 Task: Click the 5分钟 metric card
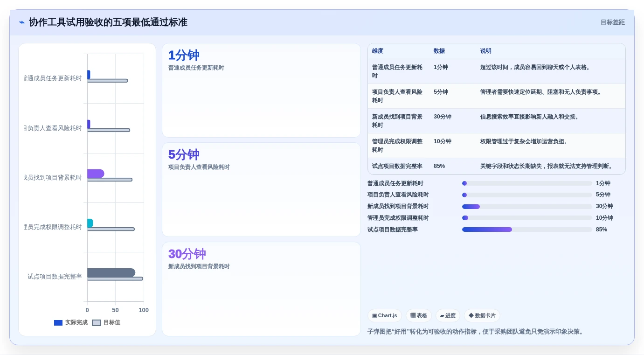(261, 190)
